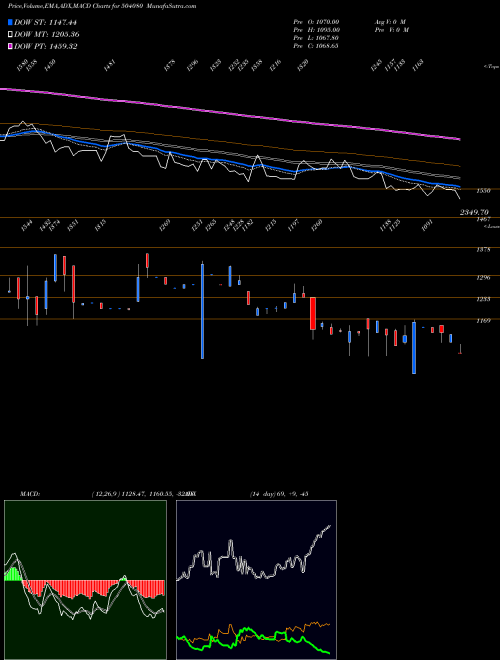This screenshot has width=500, height=660.
Task: Click the white DOW MT legend swatch
Action: pyautogui.click(x=11, y=35)
